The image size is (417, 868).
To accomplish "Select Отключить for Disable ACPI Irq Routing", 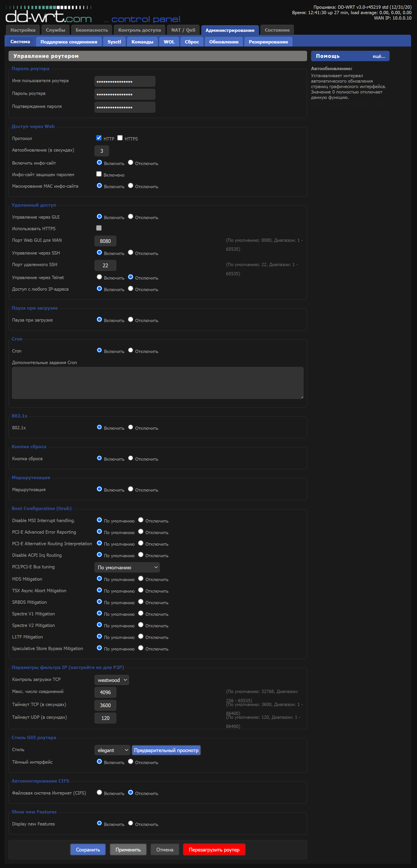I will 141,555.
